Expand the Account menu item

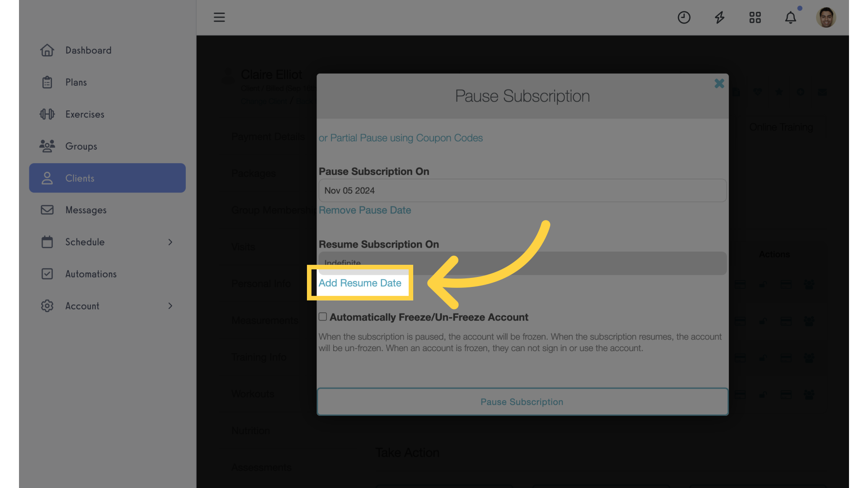click(170, 305)
